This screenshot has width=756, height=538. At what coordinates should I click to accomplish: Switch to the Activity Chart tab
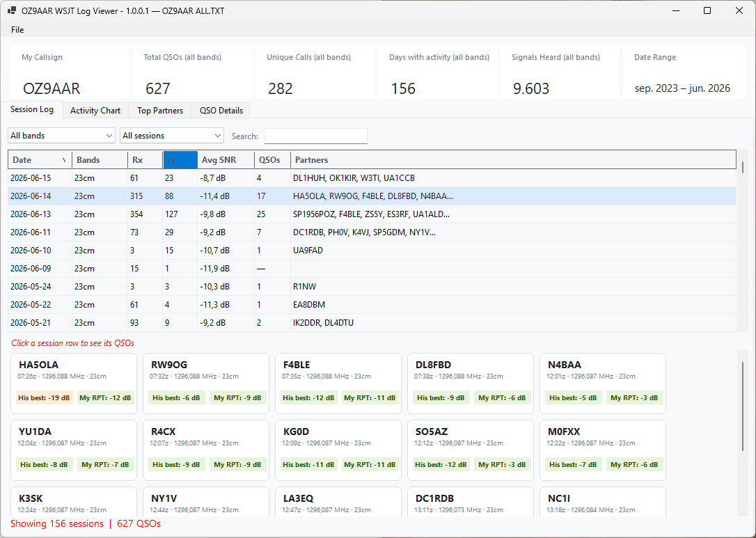click(95, 111)
